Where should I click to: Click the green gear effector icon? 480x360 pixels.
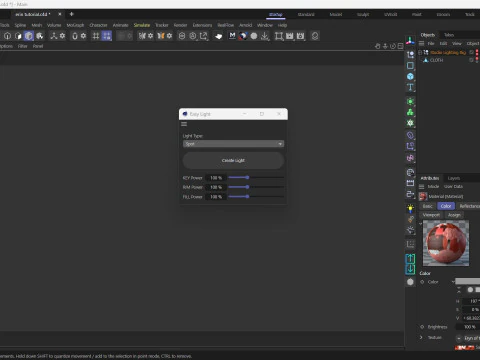pos(410,123)
